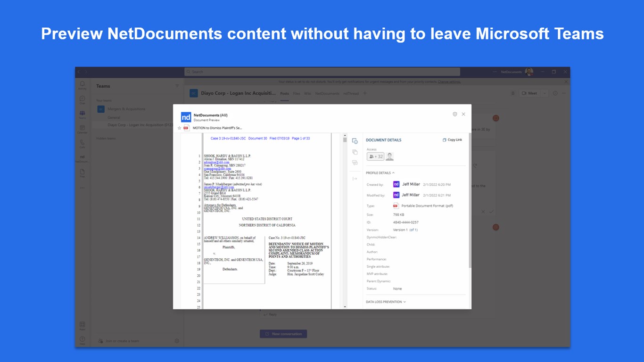Click Reply under the post
The height and width of the screenshot is (362, 644).
[270, 314]
